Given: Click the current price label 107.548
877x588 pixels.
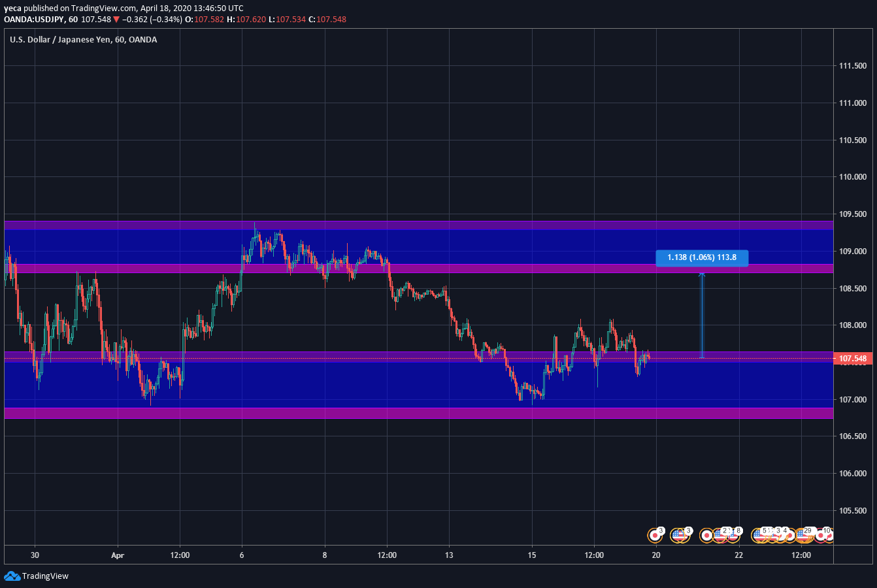Looking at the screenshot, I should point(853,359).
